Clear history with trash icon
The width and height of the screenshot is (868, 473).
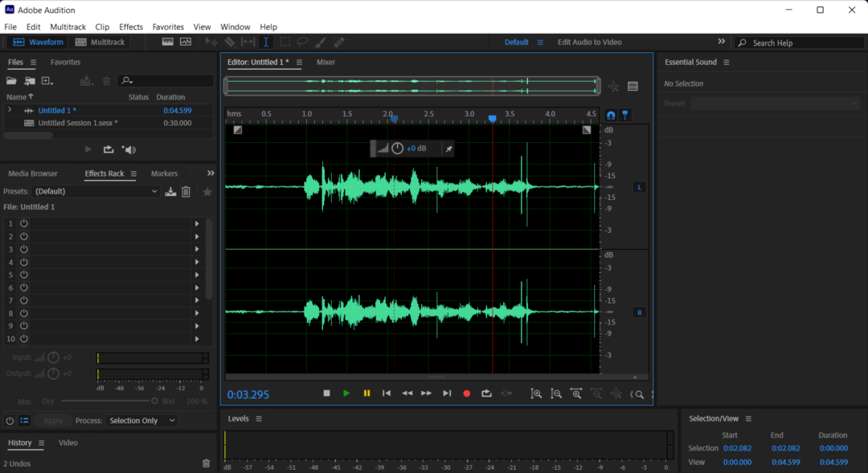pos(206,463)
